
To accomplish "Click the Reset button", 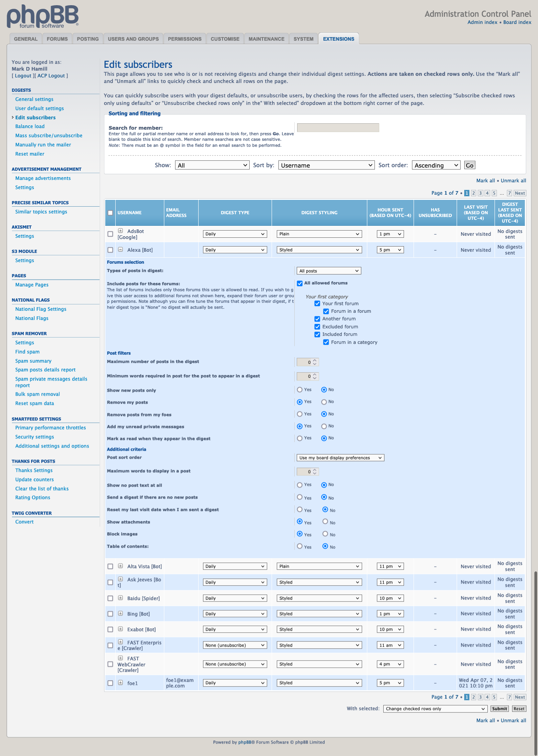I will pyautogui.click(x=519, y=709).
